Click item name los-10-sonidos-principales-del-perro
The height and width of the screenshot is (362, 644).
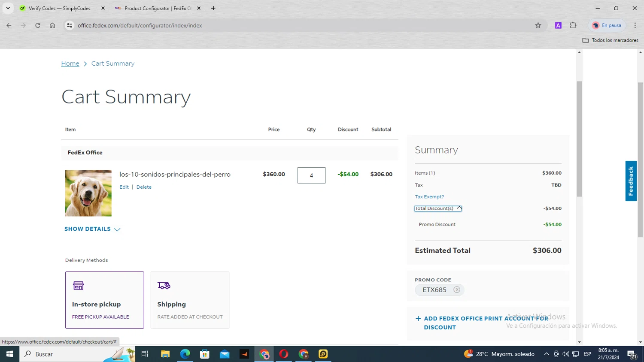[x=175, y=175]
